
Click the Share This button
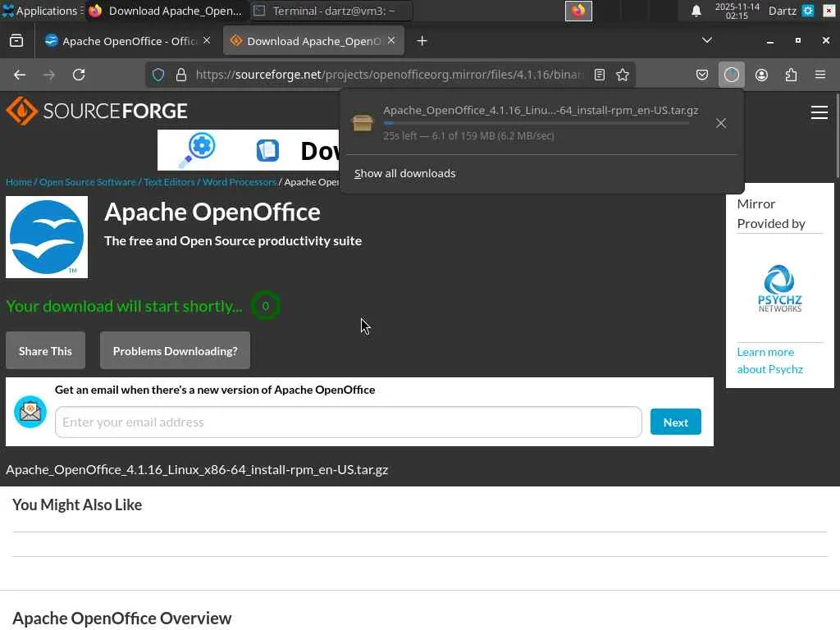(x=46, y=351)
